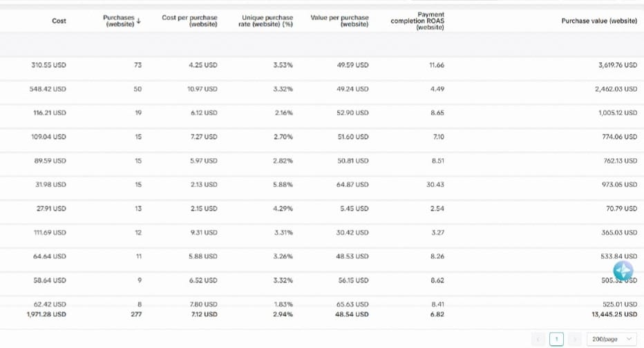Click the Purchase value (website) column header
Screen dimensions: 644x348
click(x=599, y=21)
